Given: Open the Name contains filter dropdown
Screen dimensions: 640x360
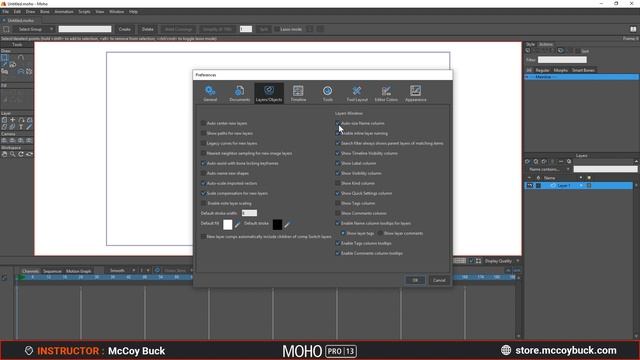Looking at the screenshot, I should click(x=549, y=169).
